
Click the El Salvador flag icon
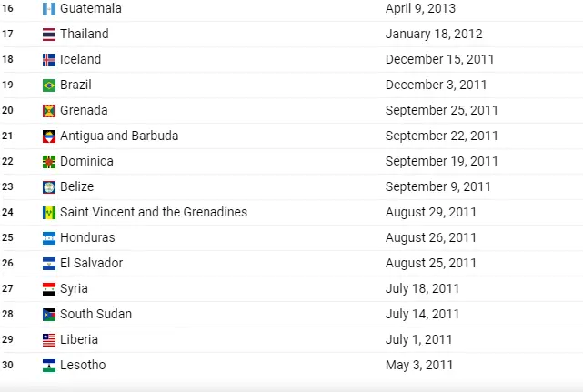pos(49,264)
